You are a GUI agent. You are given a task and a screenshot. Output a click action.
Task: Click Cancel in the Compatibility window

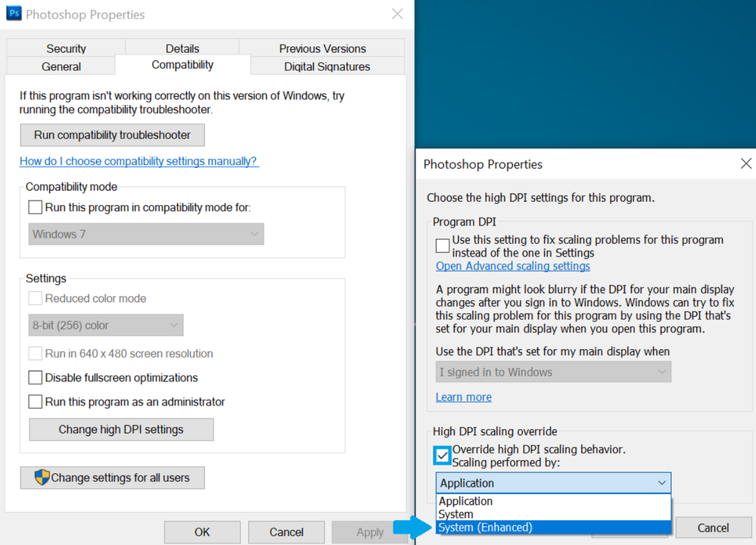coord(286,532)
